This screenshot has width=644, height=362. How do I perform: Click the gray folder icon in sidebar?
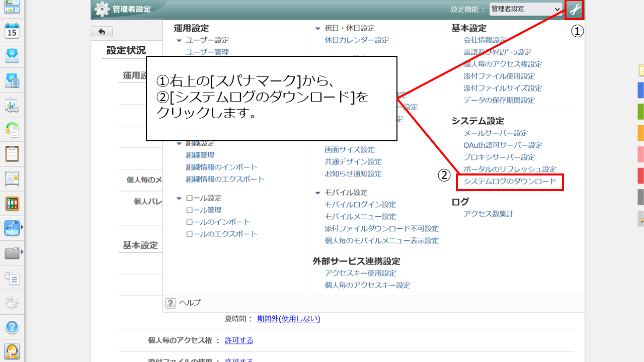12,252
